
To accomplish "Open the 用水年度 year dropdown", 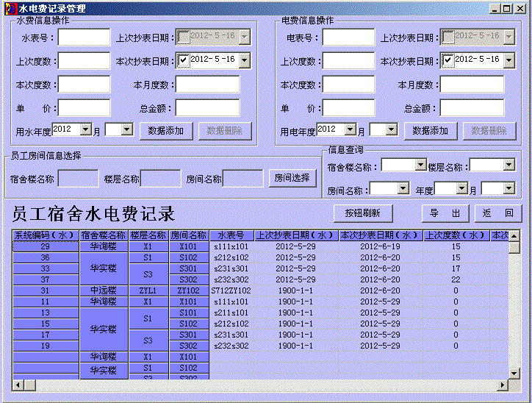I will [x=86, y=129].
